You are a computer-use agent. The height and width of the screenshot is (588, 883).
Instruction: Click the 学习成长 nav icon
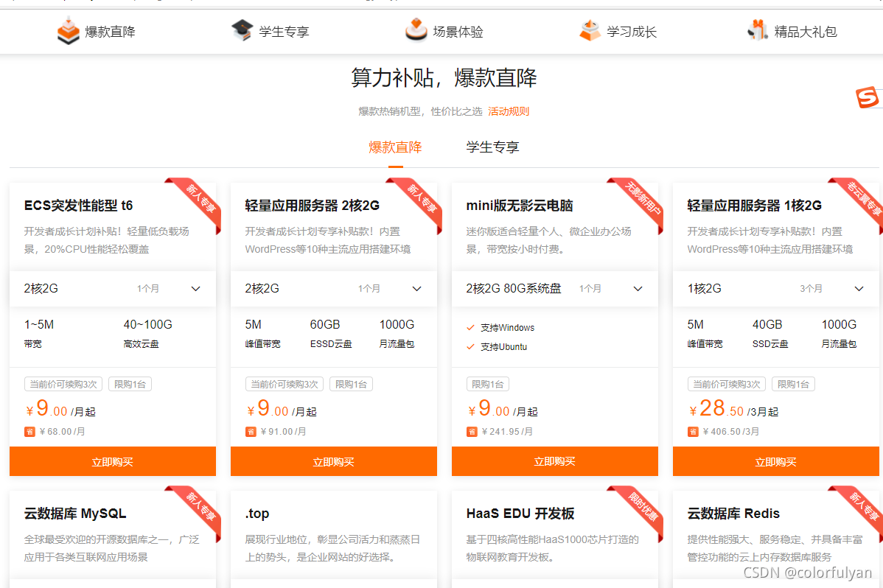pos(590,30)
